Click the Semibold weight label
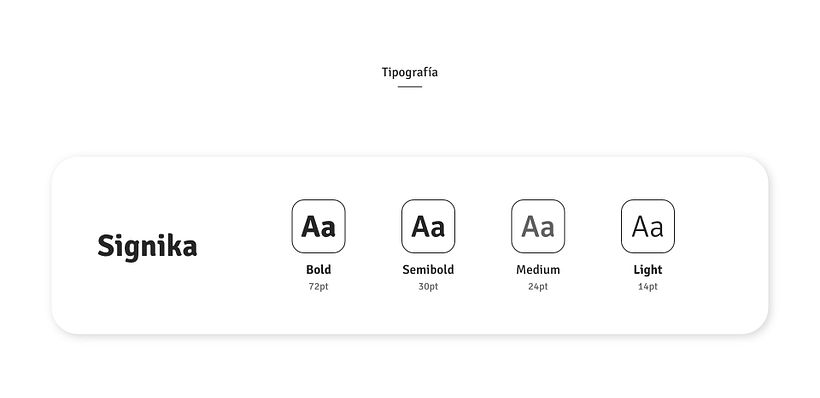This screenshot has height=398, width=820. pos(428,270)
